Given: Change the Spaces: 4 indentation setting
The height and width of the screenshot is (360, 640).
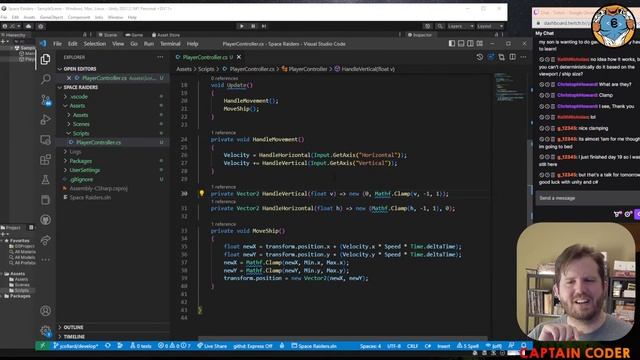Looking at the screenshot, I should point(370,346).
